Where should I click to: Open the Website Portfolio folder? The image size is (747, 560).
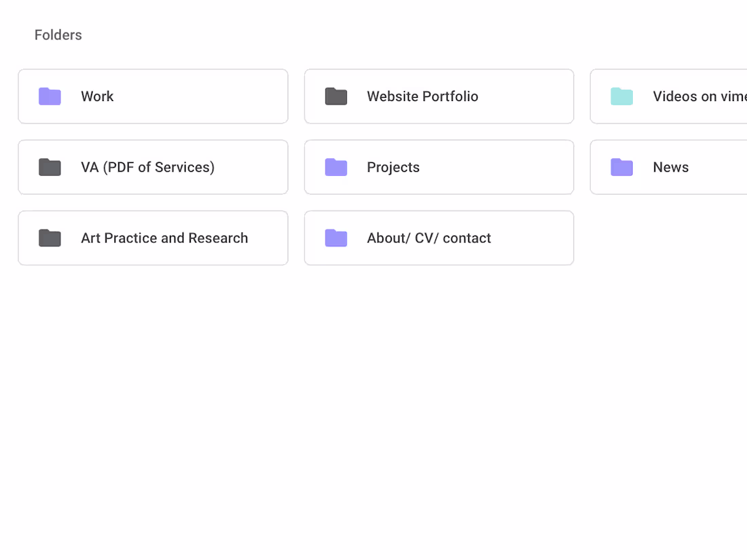pyautogui.click(x=439, y=96)
